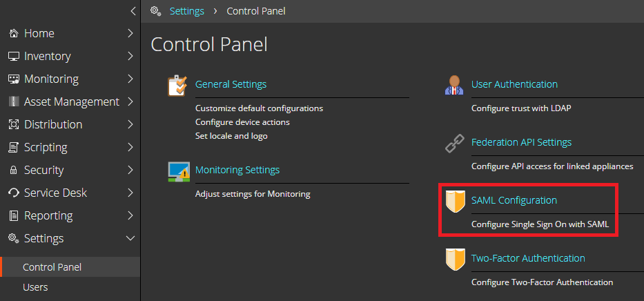
Task: Click the Settings breadcrumb link
Action: [x=187, y=11]
